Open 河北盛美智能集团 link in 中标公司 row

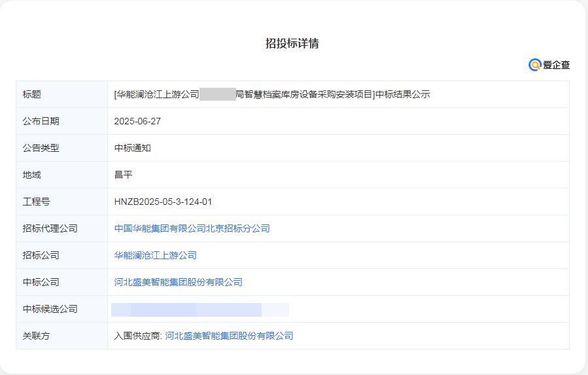[x=178, y=282]
